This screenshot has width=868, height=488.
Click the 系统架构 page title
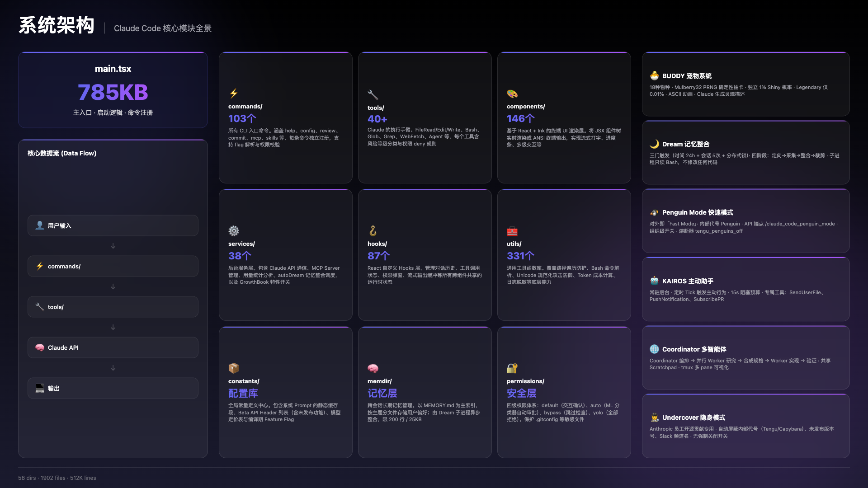pyautogui.click(x=57, y=25)
